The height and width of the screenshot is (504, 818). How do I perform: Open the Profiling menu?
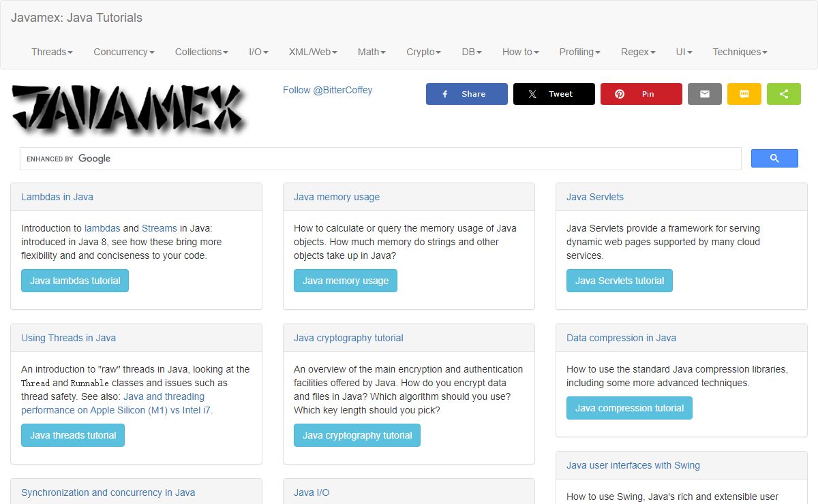pos(579,52)
